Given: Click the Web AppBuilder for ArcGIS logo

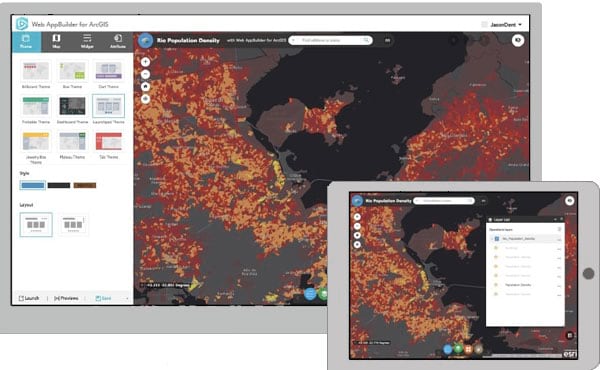Looking at the screenshot, I should tap(22, 24).
